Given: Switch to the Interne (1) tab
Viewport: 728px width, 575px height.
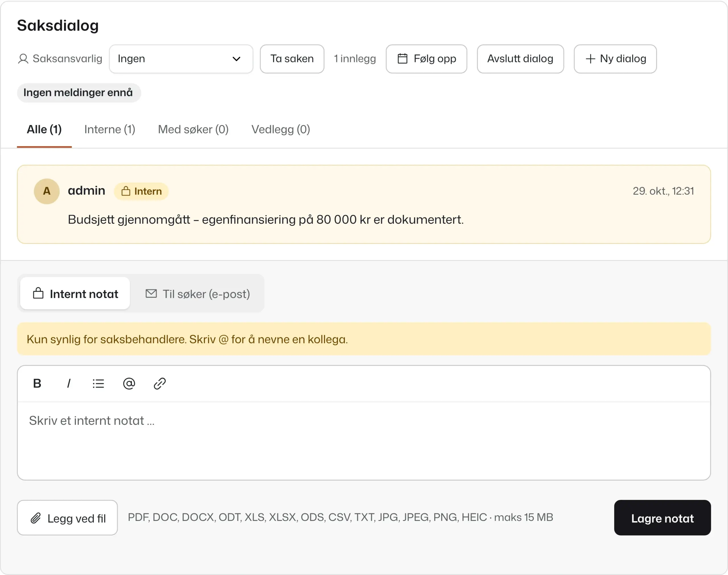Looking at the screenshot, I should point(110,130).
